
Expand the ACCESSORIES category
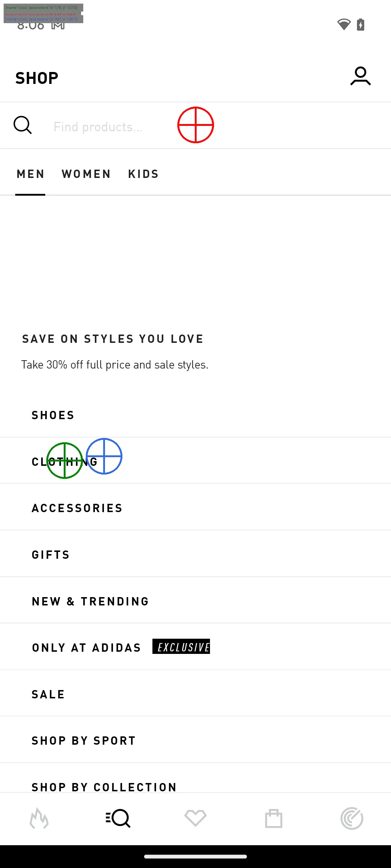tap(77, 508)
